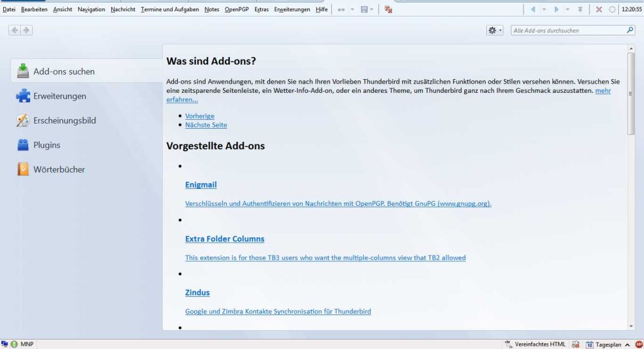This screenshot has height=349, width=644.
Task: Click the Nächste Seite link
Action: (x=206, y=125)
